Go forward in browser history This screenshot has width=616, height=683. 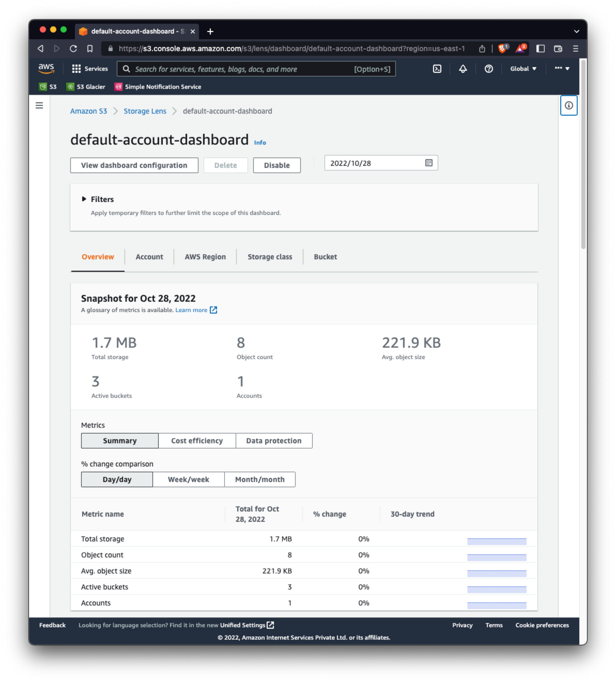[57, 48]
